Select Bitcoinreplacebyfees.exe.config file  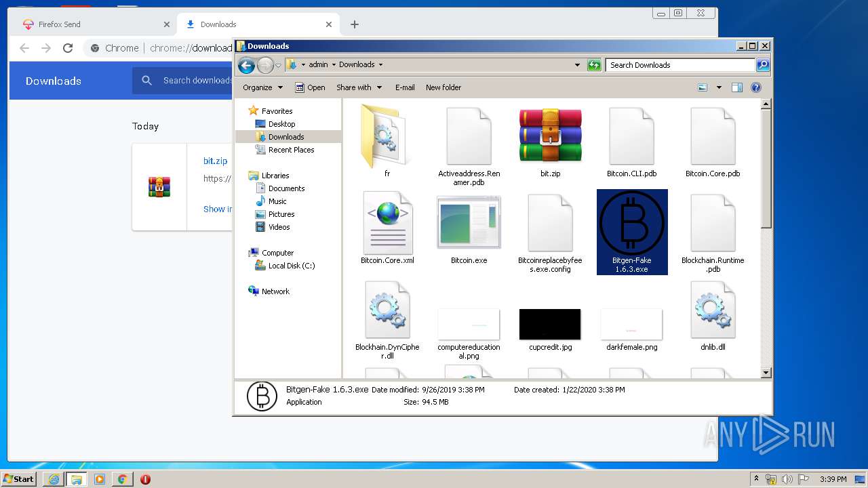point(550,232)
